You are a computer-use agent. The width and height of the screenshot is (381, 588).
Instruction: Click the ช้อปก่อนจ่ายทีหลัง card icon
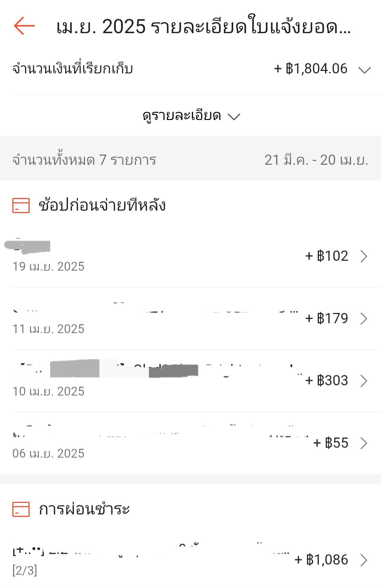tap(21, 205)
